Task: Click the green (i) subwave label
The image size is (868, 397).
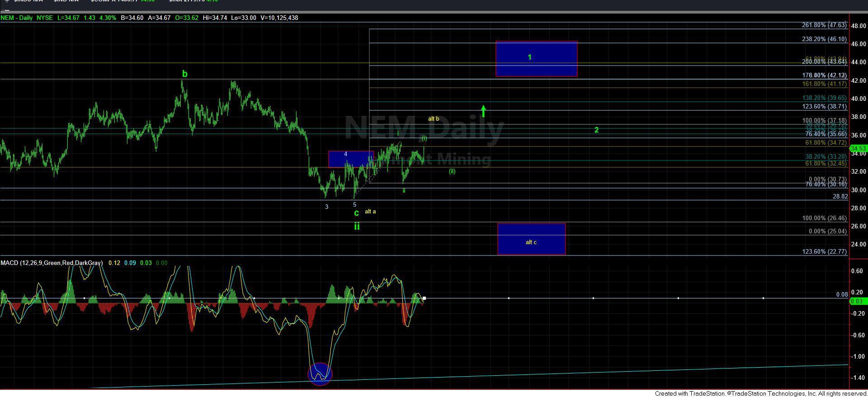Action: [x=425, y=138]
